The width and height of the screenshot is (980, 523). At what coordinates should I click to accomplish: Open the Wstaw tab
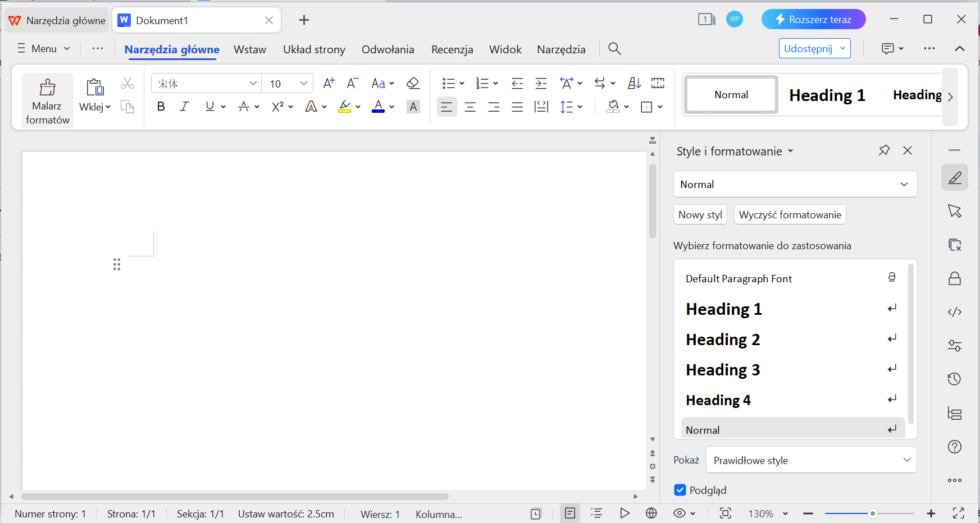point(250,49)
